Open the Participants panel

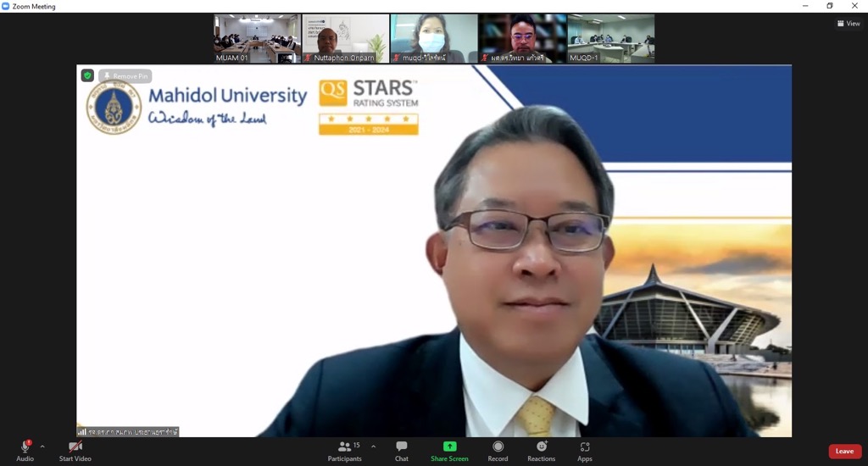click(x=344, y=450)
